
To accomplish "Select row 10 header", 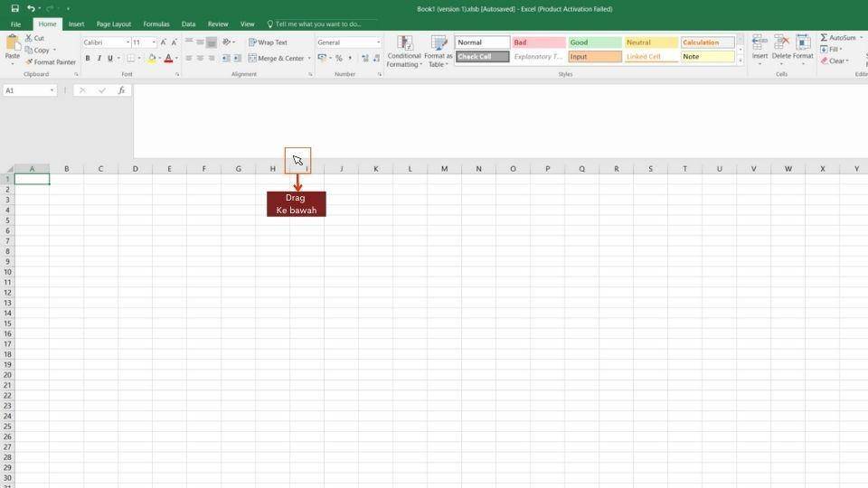I will (x=7, y=272).
